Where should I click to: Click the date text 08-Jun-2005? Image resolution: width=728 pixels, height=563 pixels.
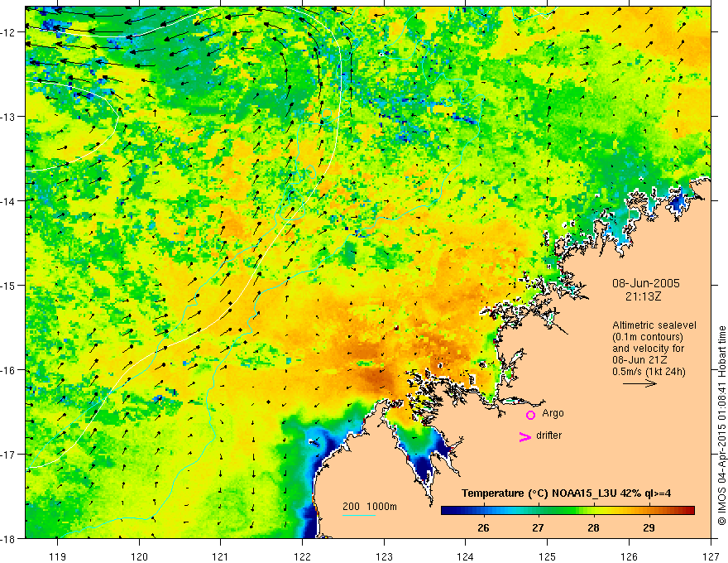click(x=646, y=283)
